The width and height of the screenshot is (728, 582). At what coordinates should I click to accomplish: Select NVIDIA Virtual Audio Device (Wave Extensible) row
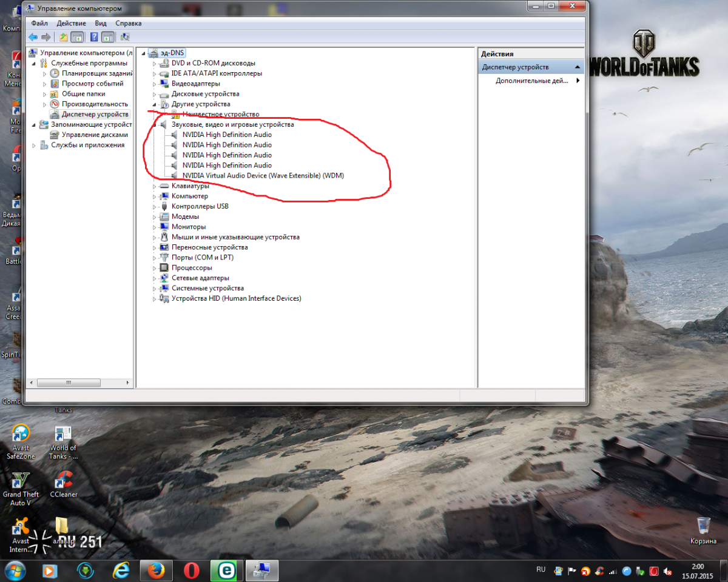pos(263,176)
